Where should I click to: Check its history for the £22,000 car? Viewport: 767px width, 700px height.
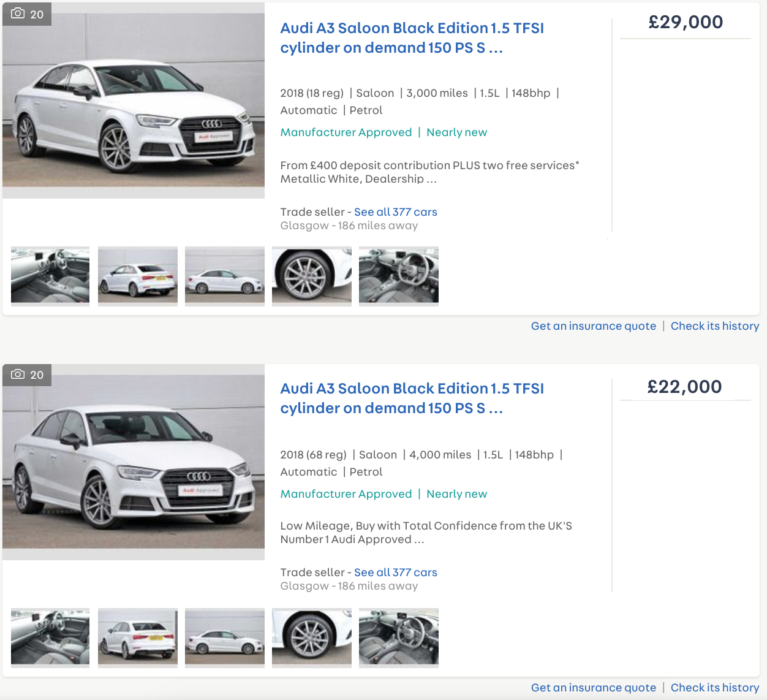[x=715, y=688]
